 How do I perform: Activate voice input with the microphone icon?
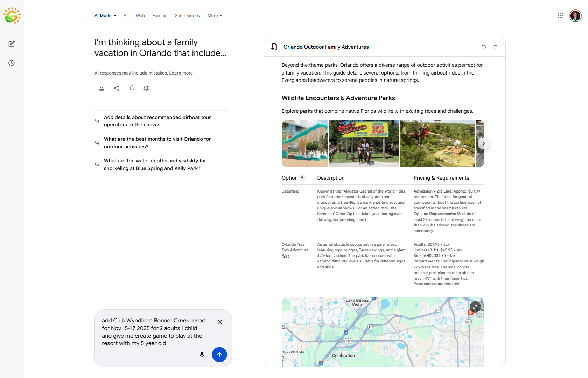pos(202,355)
